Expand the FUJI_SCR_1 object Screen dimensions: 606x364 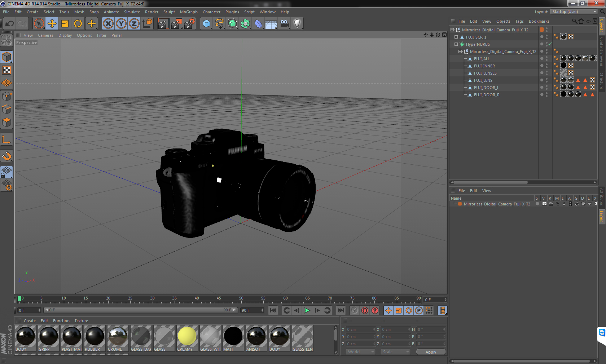[456, 37]
